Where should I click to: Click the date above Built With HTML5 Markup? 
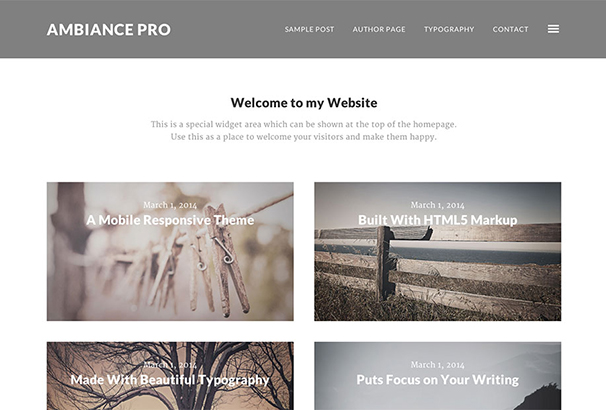pos(437,205)
